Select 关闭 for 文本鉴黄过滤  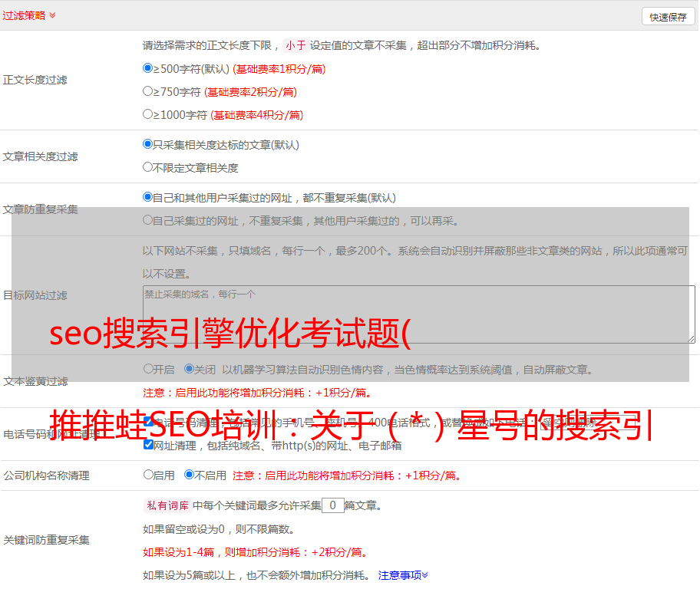189,369
